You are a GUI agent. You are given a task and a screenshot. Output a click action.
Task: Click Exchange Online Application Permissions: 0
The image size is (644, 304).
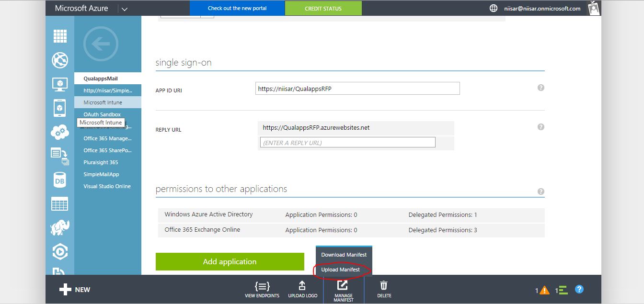click(321, 230)
